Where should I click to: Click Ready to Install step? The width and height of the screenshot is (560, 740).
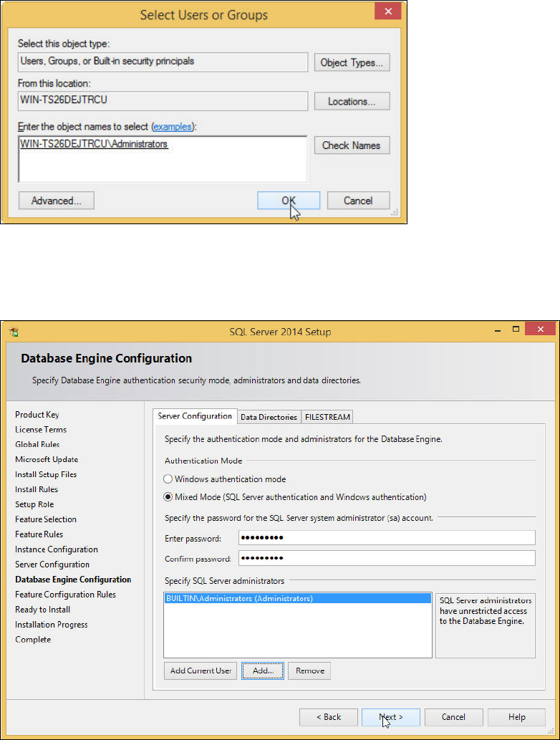click(42, 610)
